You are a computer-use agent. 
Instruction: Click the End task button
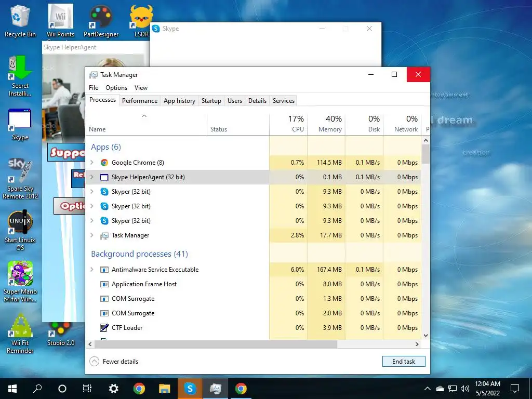point(404,362)
